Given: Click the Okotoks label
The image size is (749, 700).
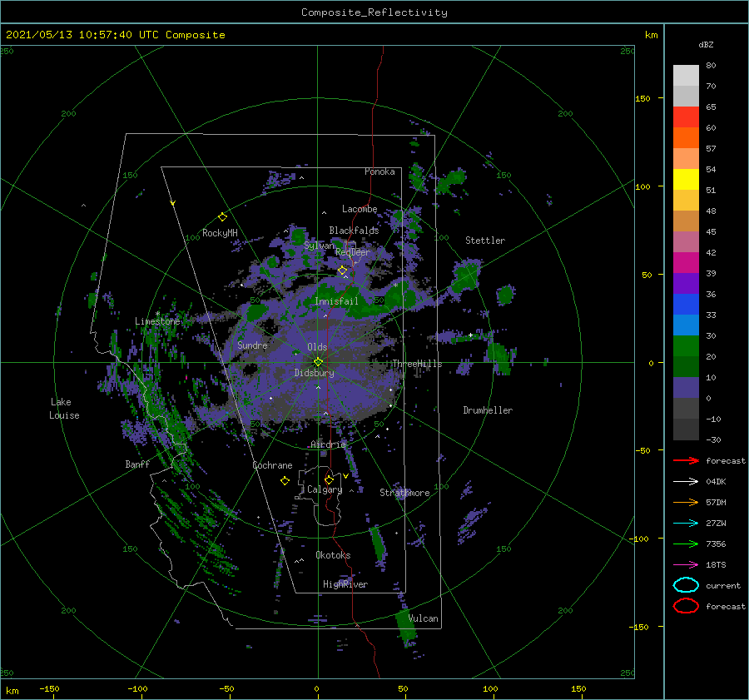Looking at the screenshot, I should coord(333,554).
